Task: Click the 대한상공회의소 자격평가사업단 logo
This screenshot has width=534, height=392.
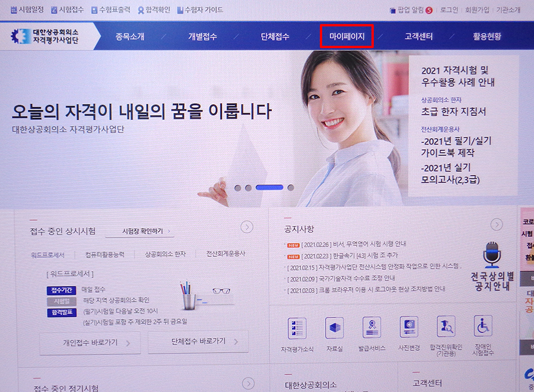Action: tap(45, 36)
